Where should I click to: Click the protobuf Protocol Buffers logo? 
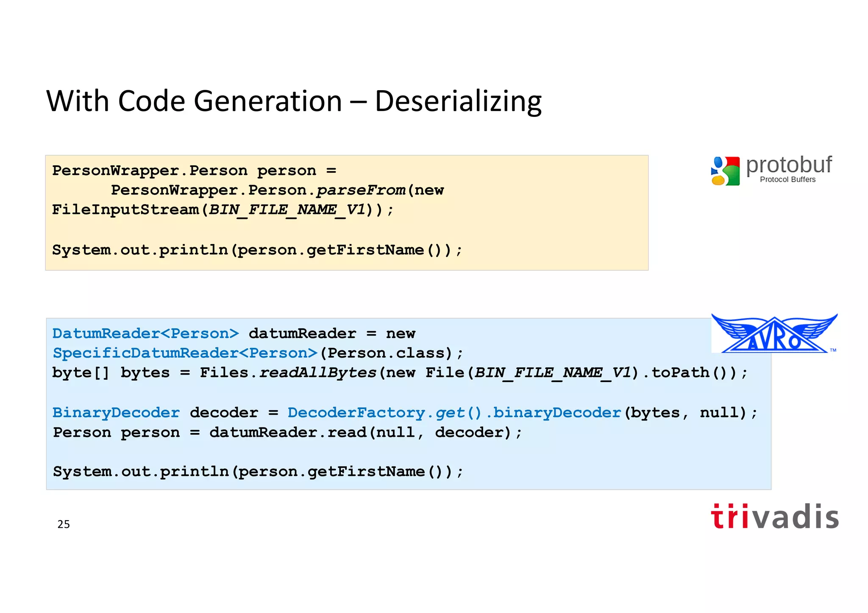click(771, 170)
